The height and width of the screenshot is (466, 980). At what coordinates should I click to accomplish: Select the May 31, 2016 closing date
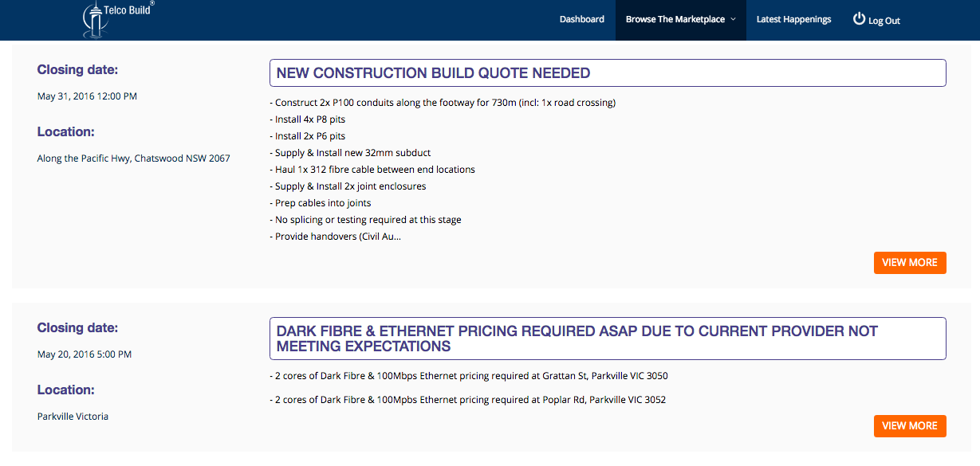tap(87, 96)
